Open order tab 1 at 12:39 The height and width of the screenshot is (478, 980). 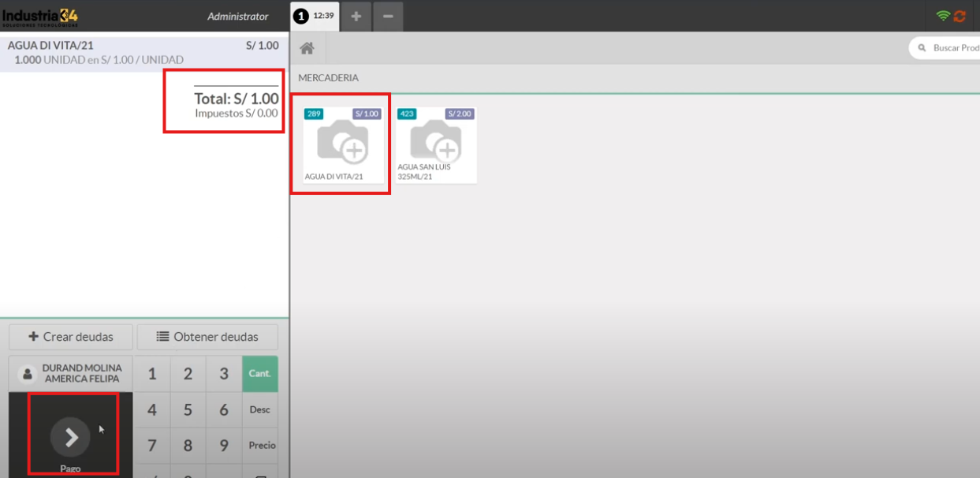[315, 17]
